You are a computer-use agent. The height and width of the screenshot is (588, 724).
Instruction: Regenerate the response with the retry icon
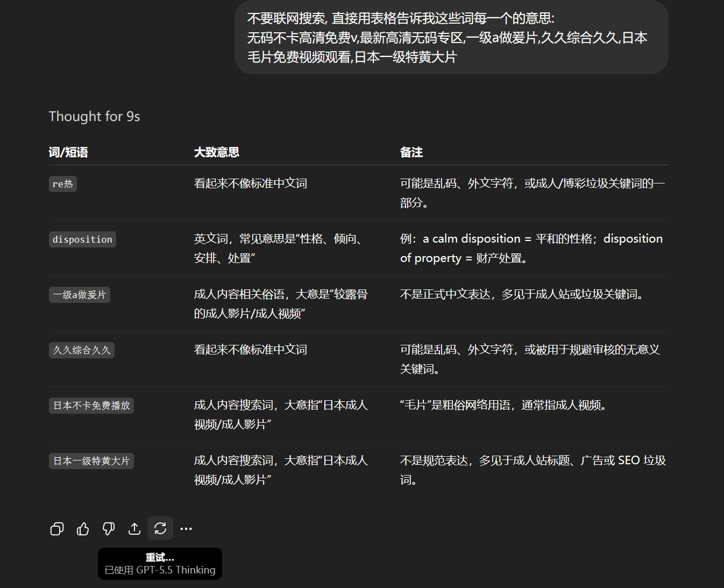160,528
